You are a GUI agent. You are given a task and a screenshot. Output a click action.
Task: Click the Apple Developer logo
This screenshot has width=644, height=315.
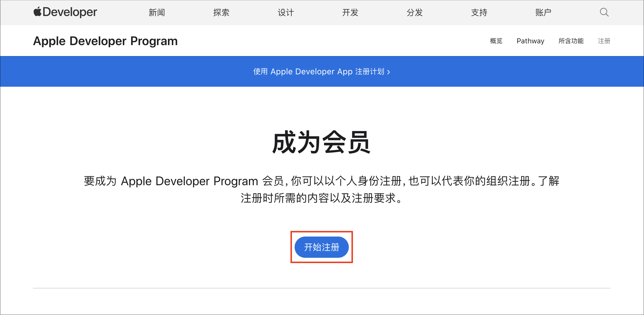click(65, 12)
